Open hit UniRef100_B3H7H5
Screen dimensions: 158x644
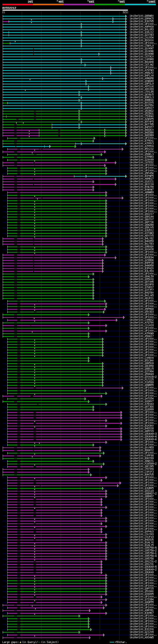click(x=142, y=21)
